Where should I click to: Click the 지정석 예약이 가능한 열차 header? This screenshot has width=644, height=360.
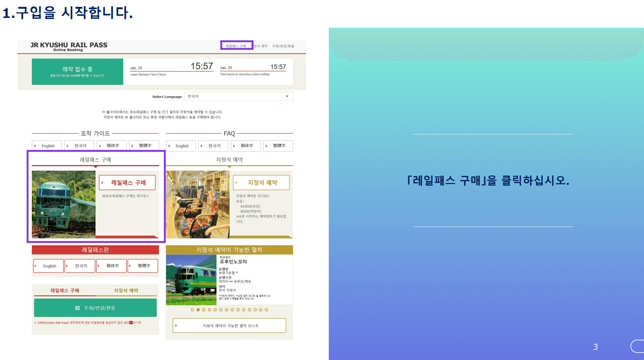pos(230,250)
